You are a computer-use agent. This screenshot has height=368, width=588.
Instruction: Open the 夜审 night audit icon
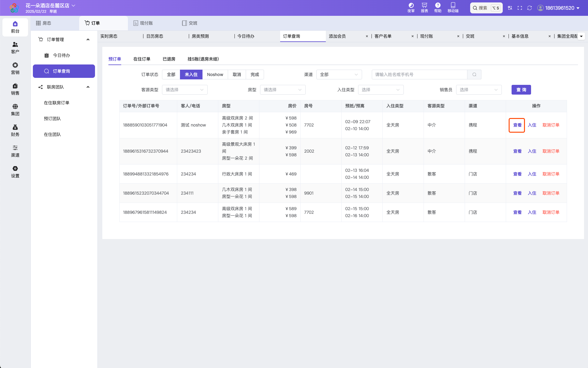411,8
